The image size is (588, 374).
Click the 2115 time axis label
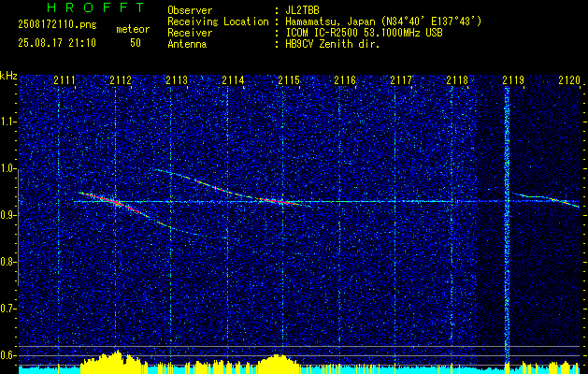click(289, 79)
